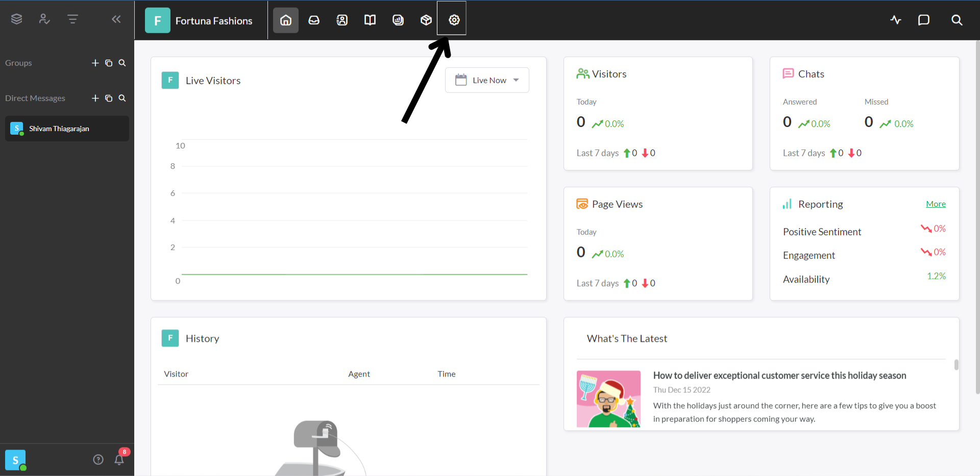Click the user avatar S at bottom left

[15, 460]
